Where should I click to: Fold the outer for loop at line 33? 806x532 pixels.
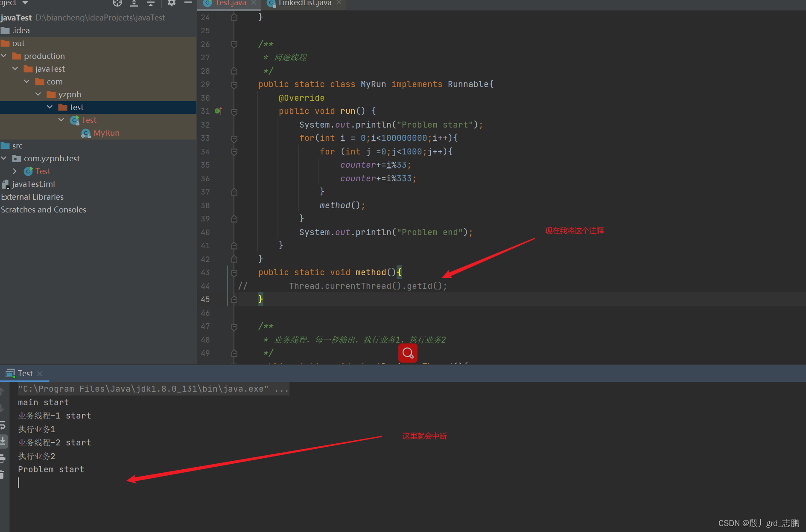pos(234,138)
